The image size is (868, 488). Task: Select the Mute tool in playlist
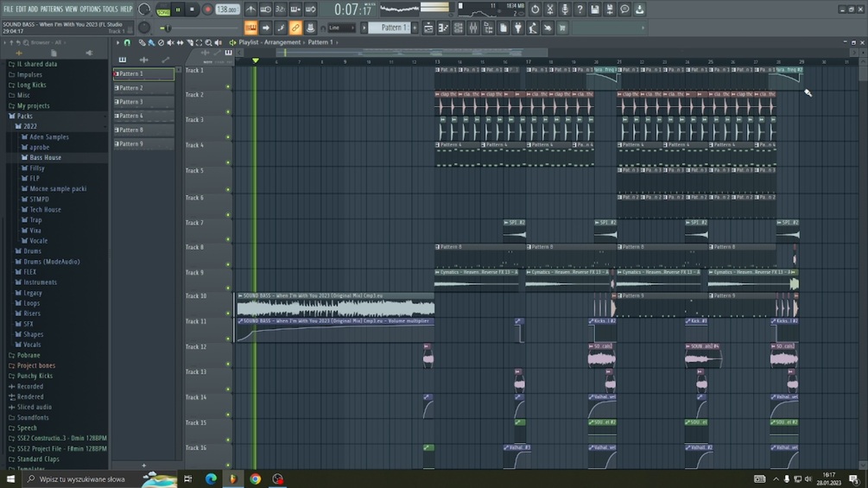point(170,42)
